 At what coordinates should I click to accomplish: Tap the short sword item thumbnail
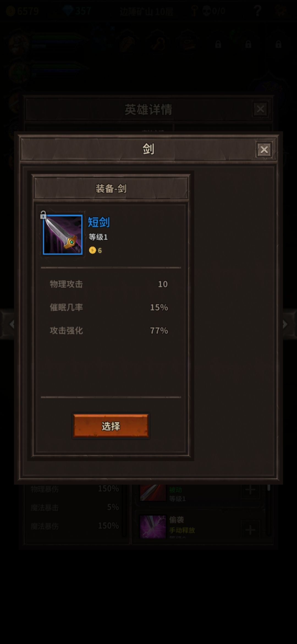pyautogui.click(x=63, y=234)
